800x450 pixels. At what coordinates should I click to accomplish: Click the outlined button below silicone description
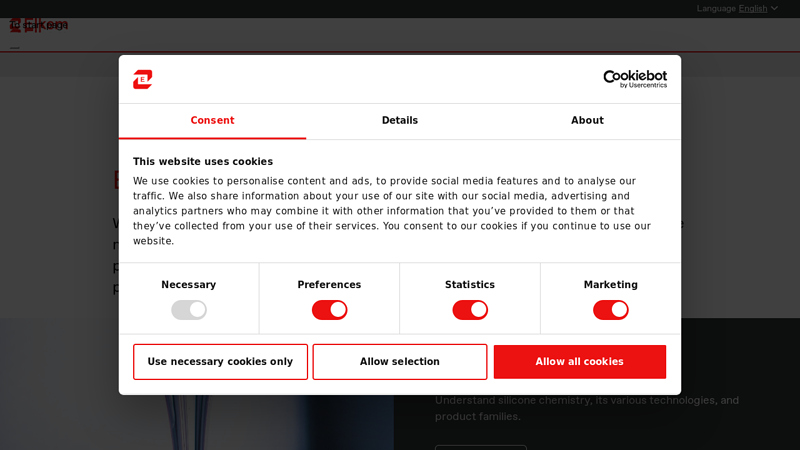(x=480, y=446)
